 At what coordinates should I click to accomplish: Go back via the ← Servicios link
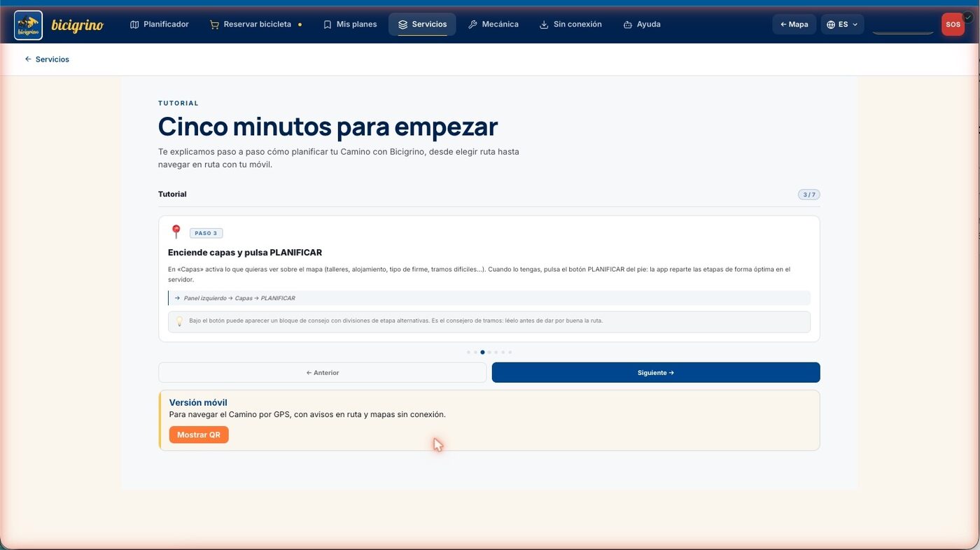47,59
